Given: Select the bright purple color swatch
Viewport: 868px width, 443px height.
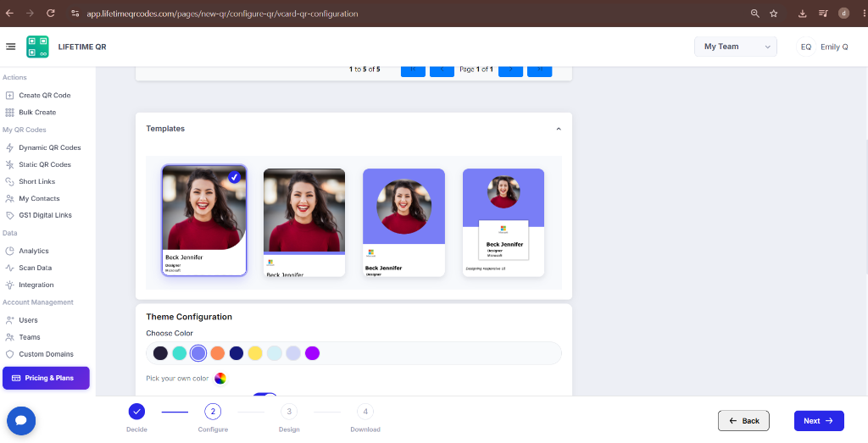Looking at the screenshot, I should [312, 353].
